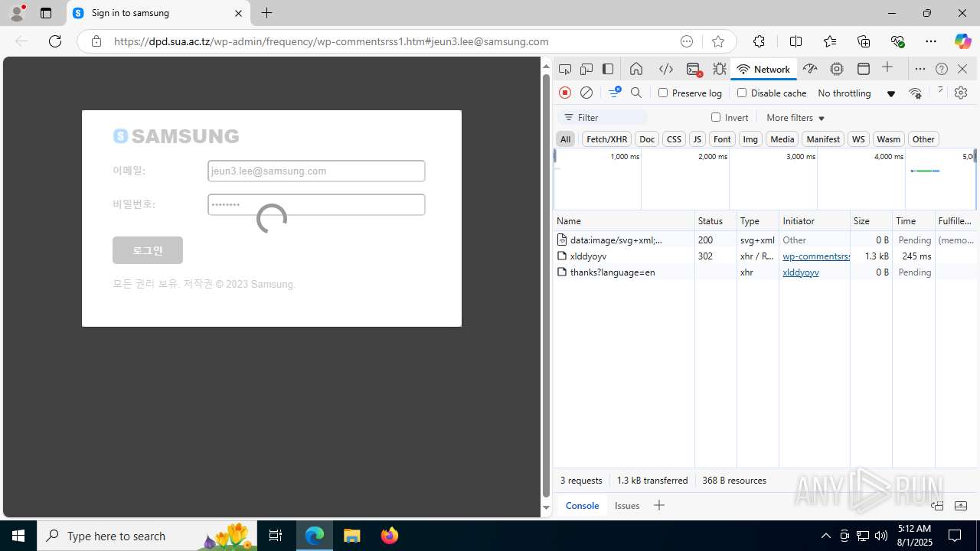
Task: Open a new browser tab
Action: [x=266, y=13]
